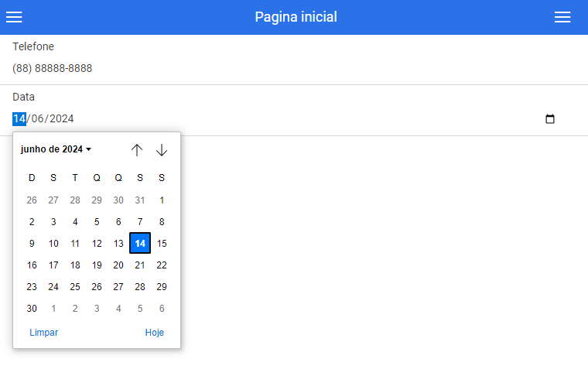The width and height of the screenshot is (588, 376).
Task: Select the month segment 06 in date field
Action: pyautogui.click(x=37, y=119)
